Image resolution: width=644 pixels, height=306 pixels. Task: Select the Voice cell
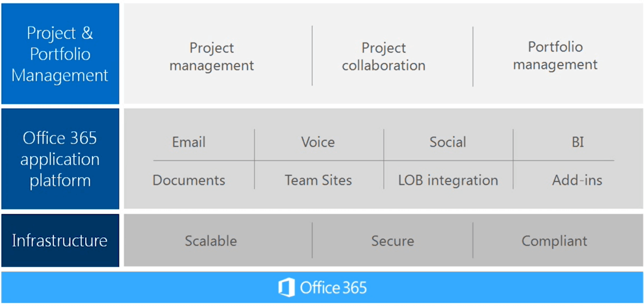click(x=318, y=142)
